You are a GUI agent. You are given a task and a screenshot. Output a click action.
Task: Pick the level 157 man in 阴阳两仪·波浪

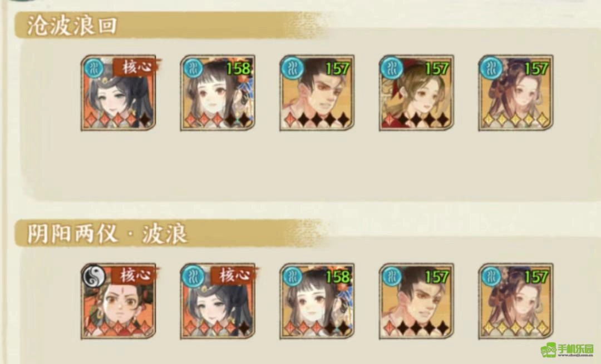(x=417, y=301)
